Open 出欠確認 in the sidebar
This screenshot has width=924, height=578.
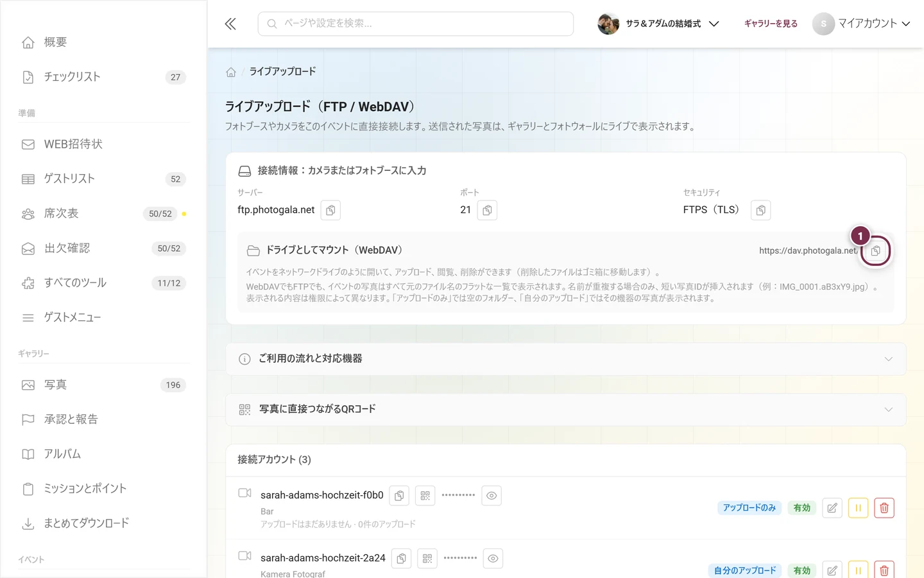103,249
